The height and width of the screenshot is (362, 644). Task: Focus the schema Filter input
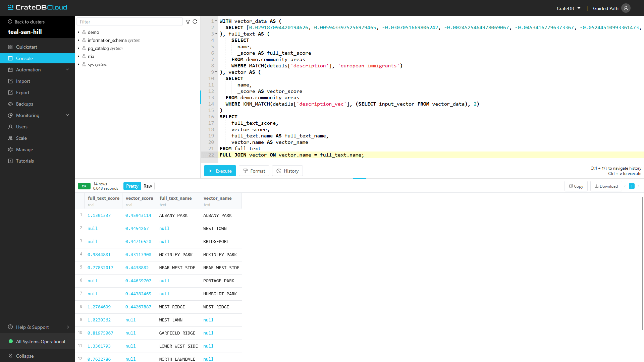pos(130,22)
